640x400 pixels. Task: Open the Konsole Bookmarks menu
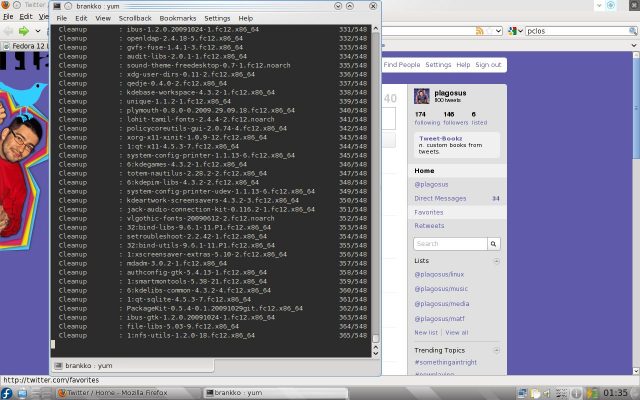tap(178, 18)
